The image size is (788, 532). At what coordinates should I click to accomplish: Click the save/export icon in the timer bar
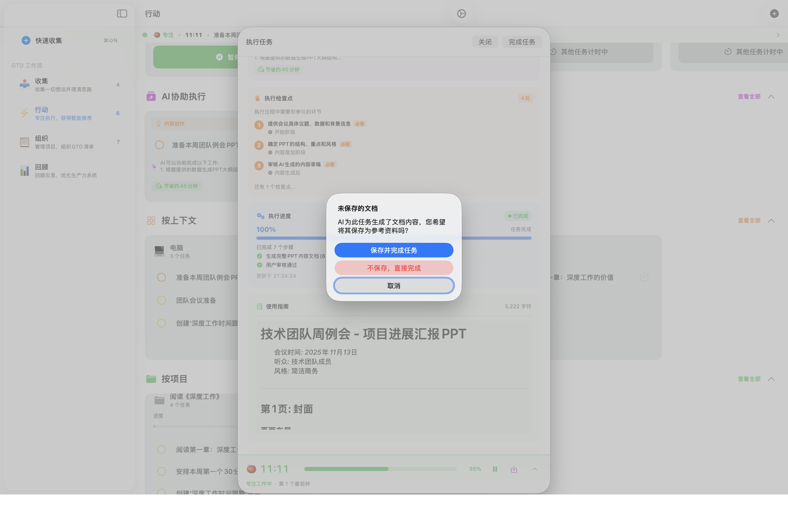(x=514, y=469)
